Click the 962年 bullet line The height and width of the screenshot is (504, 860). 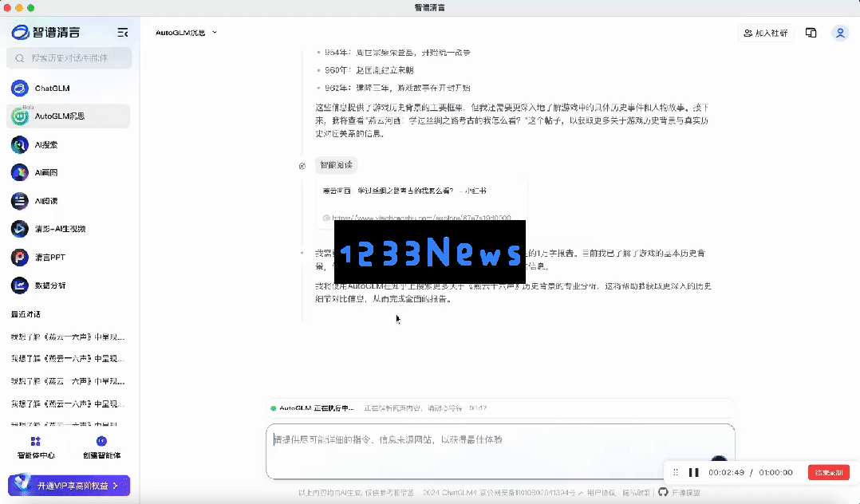397,88
